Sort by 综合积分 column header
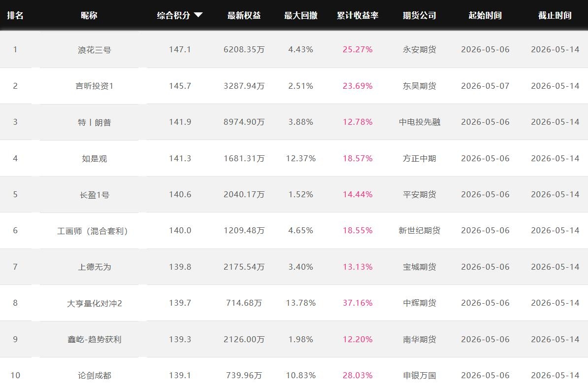Viewport: 588px width, 391px height. (174, 15)
